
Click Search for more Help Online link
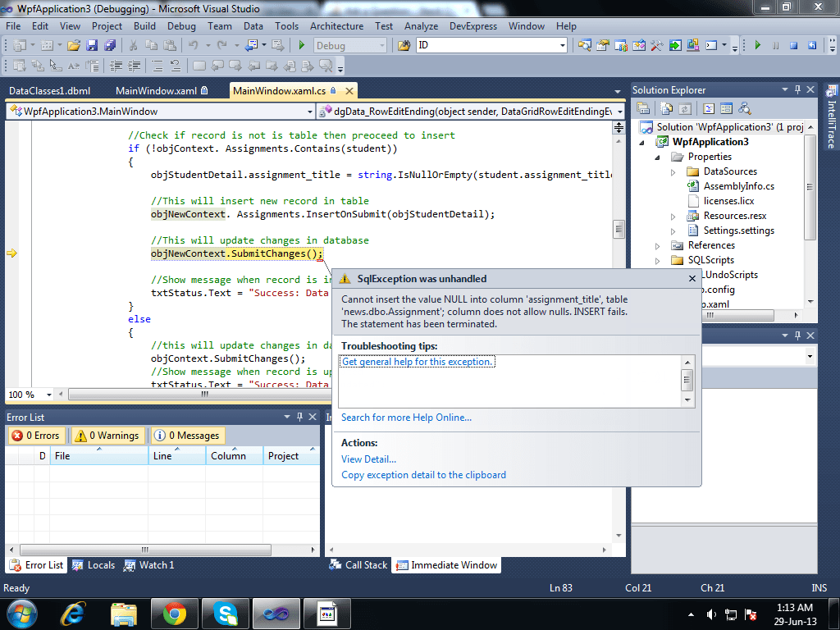point(406,418)
